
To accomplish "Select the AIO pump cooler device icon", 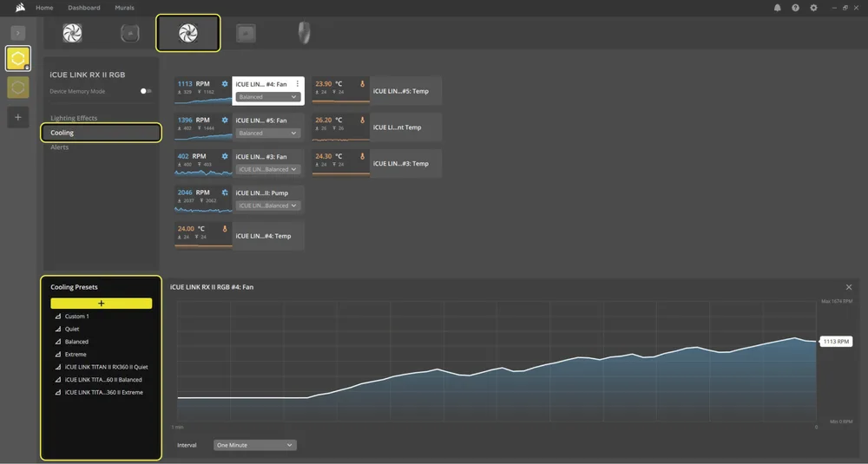I will pyautogui.click(x=130, y=33).
